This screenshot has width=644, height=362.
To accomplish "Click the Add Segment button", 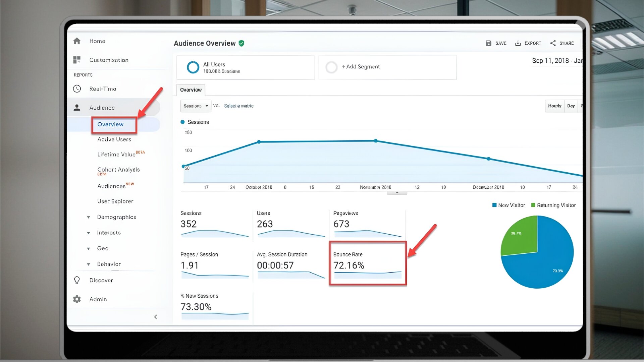I will click(x=360, y=67).
